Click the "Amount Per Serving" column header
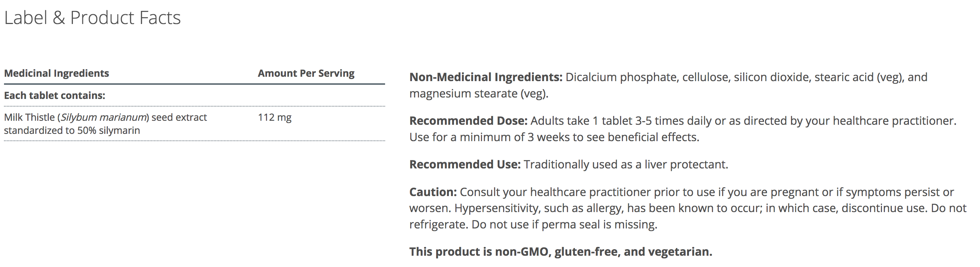Image resolution: width=980 pixels, height=267 pixels. coord(306,73)
